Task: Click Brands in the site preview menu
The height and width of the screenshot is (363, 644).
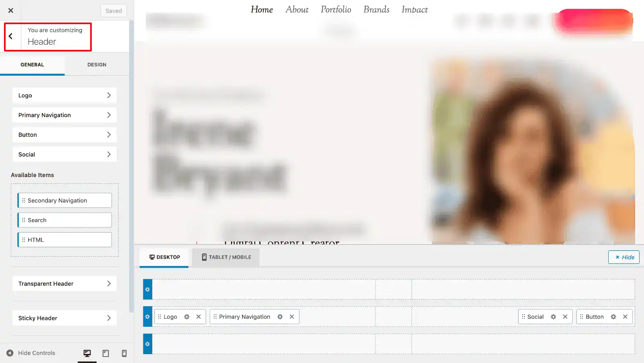Action: (x=376, y=10)
